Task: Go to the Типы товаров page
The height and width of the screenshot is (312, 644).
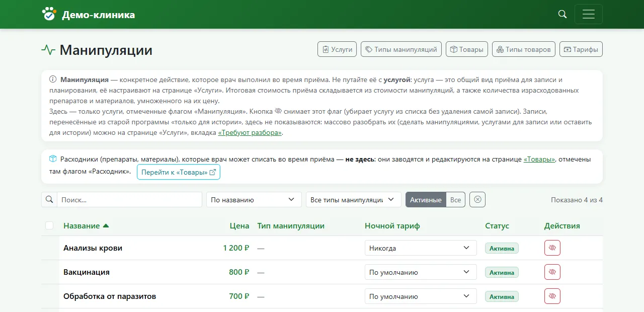Action: [x=524, y=49]
